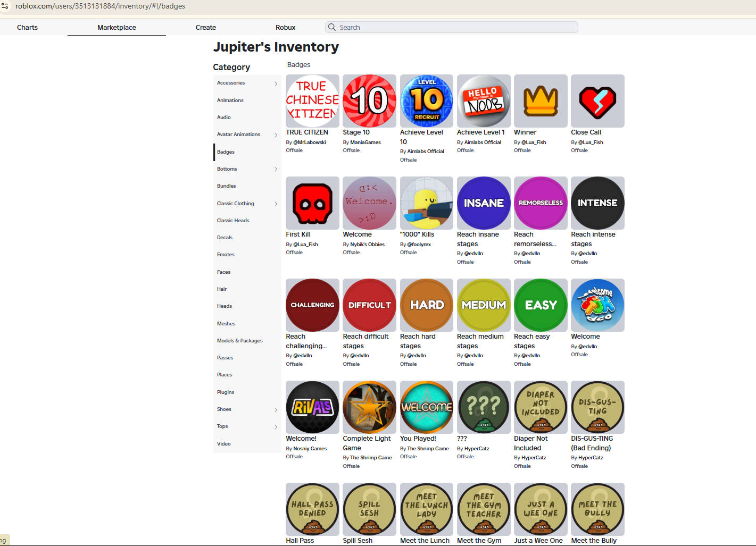756x546 pixels.
Task: Click the teal WELCOME You Played badge
Action: coord(427,407)
